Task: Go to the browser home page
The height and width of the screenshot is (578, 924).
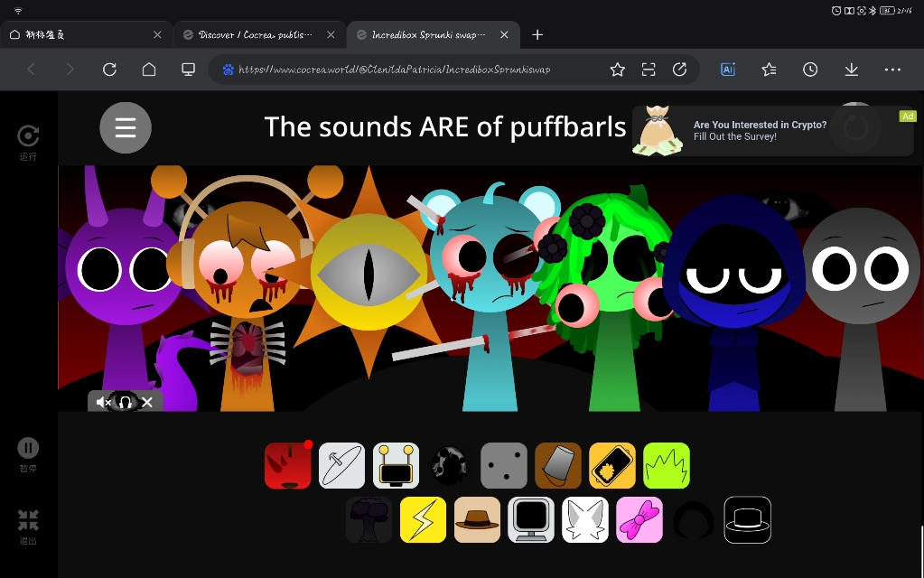Action: 149,70
